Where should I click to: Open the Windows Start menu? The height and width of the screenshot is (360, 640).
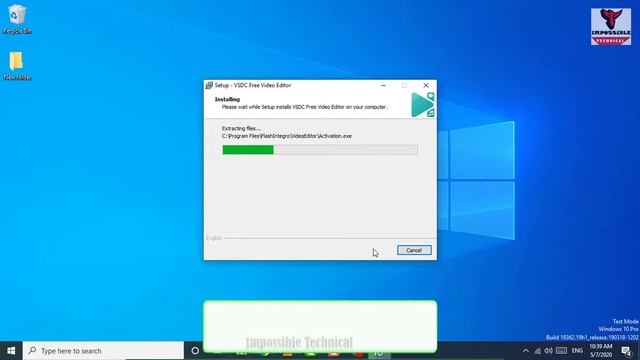click(11, 351)
